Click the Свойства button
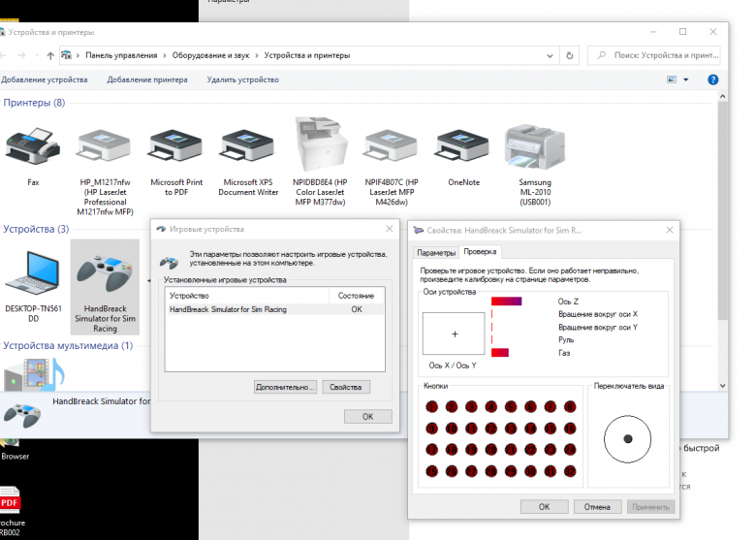 (x=346, y=387)
